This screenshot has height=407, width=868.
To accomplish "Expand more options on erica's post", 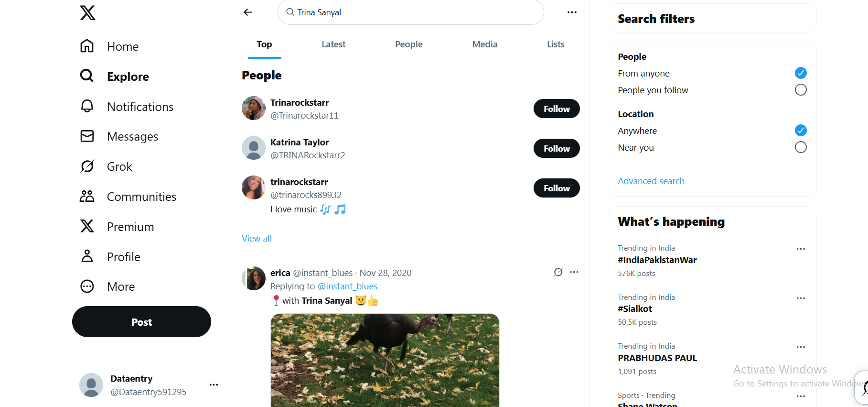I will click(574, 272).
